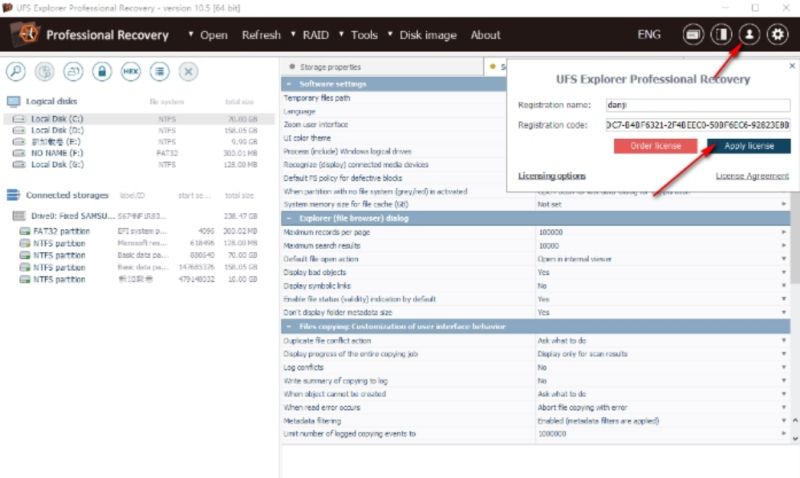The image size is (800, 478).
Task: Click the Order license button
Action: [656, 146]
